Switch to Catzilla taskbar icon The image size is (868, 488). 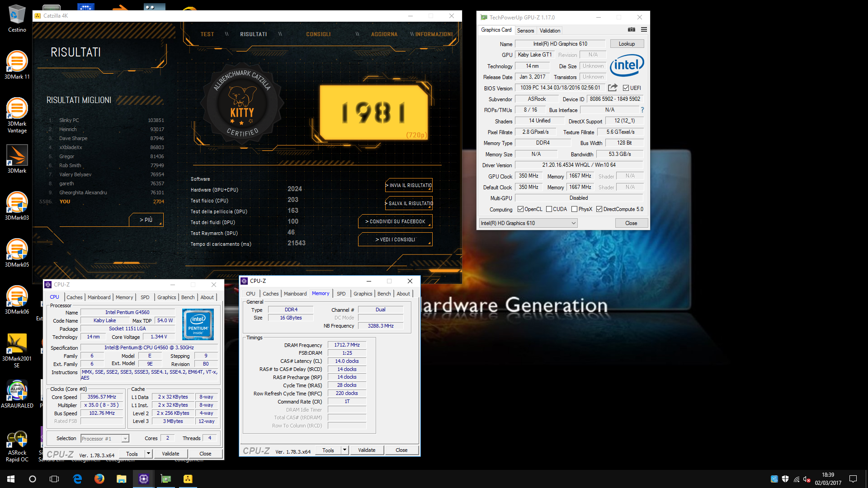(188, 479)
